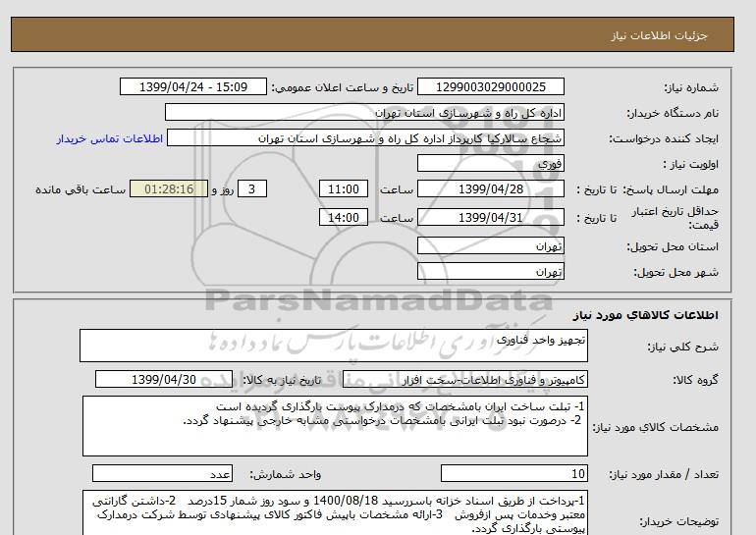
Task: Click the delivery city field تهران
Action: pyautogui.click(x=490, y=272)
